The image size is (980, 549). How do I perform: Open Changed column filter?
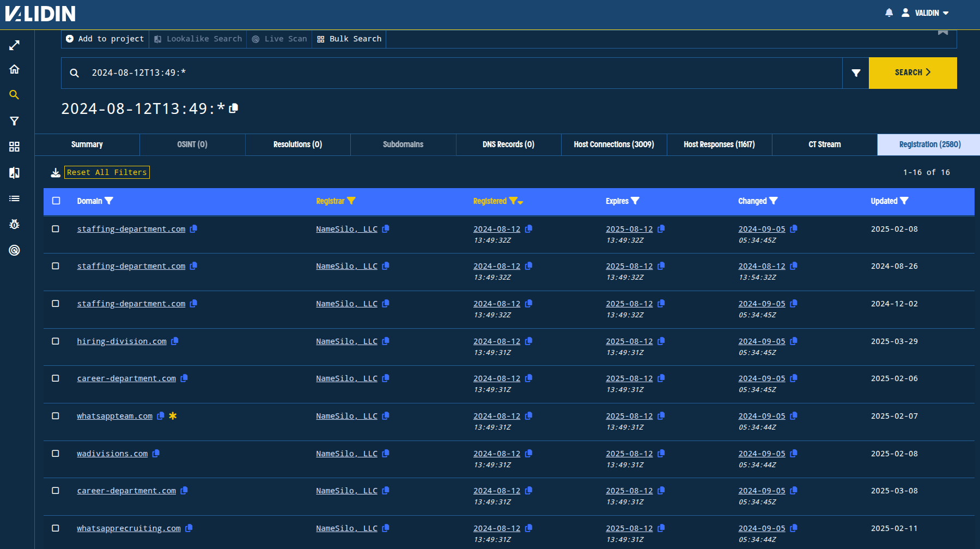click(x=774, y=201)
